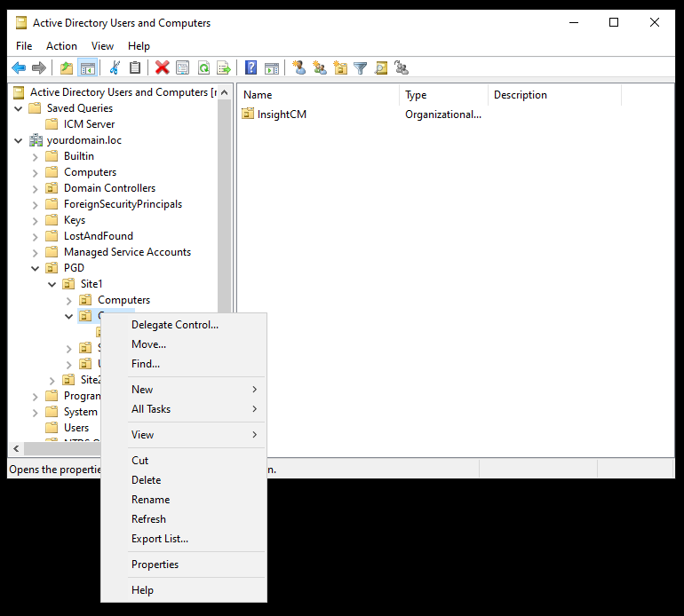This screenshot has height=616, width=684.
Task: Select Export List... in context menu
Action: pyautogui.click(x=184, y=539)
